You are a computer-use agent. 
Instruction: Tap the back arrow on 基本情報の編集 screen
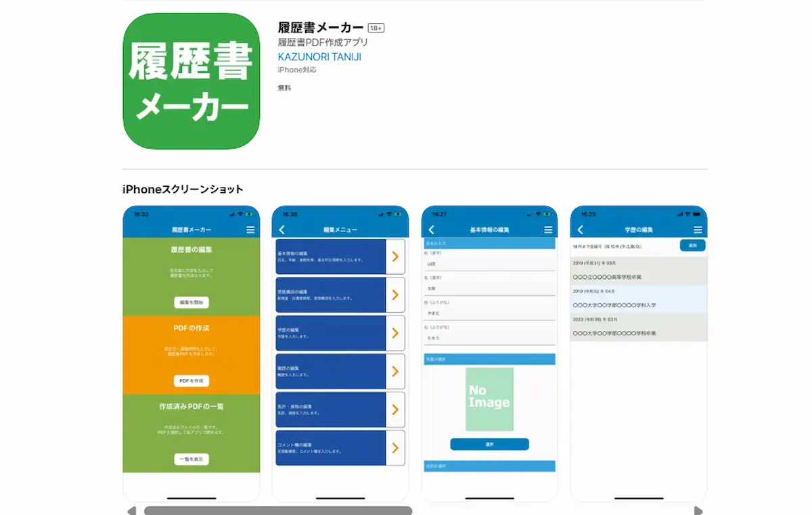coord(430,229)
